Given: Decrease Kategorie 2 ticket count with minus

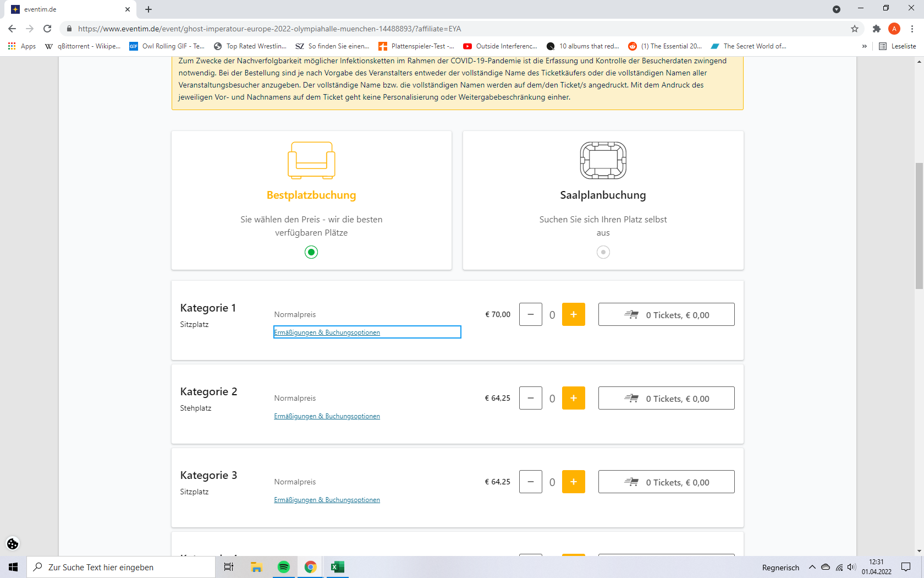Looking at the screenshot, I should coord(531,398).
